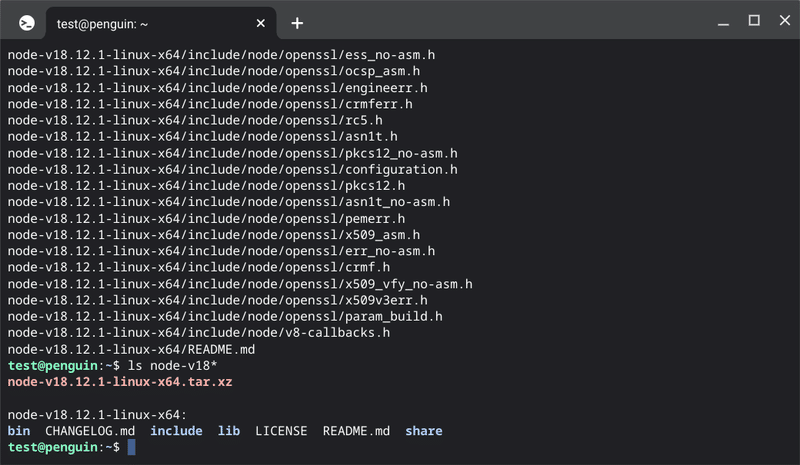Click the bin directory name
The width and height of the screenshot is (800, 465).
(19, 431)
